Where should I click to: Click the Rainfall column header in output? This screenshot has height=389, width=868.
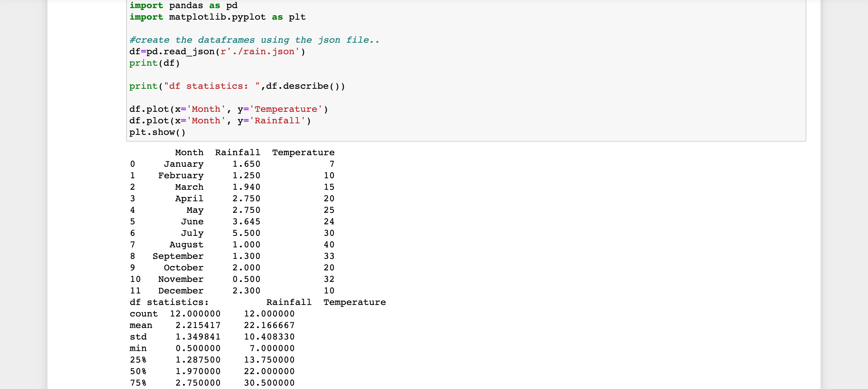tap(237, 152)
